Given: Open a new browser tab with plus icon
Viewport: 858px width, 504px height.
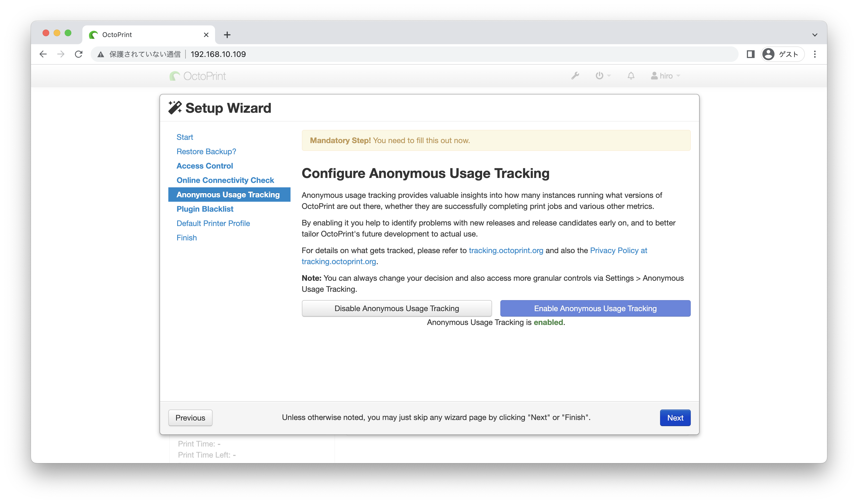Looking at the screenshot, I should point(227,35).
